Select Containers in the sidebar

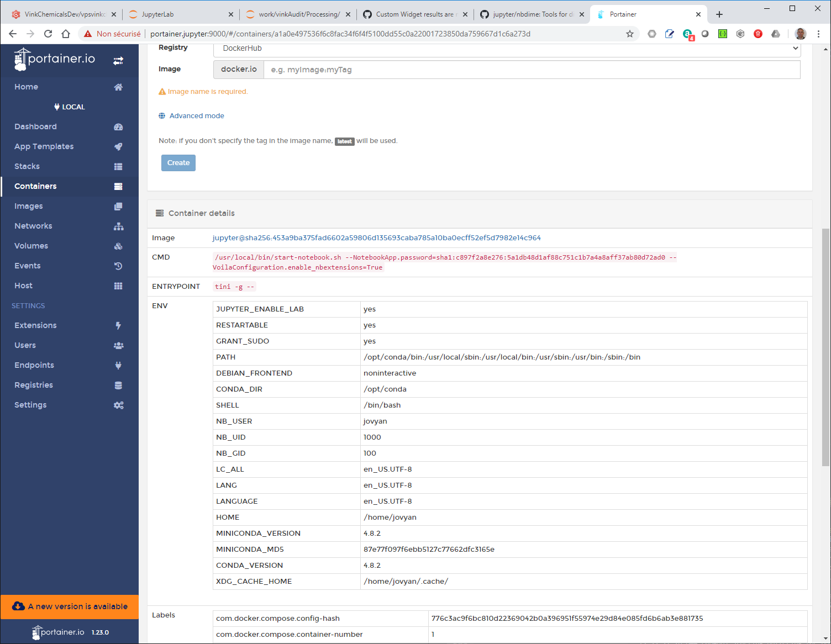[x=35, y=186]
